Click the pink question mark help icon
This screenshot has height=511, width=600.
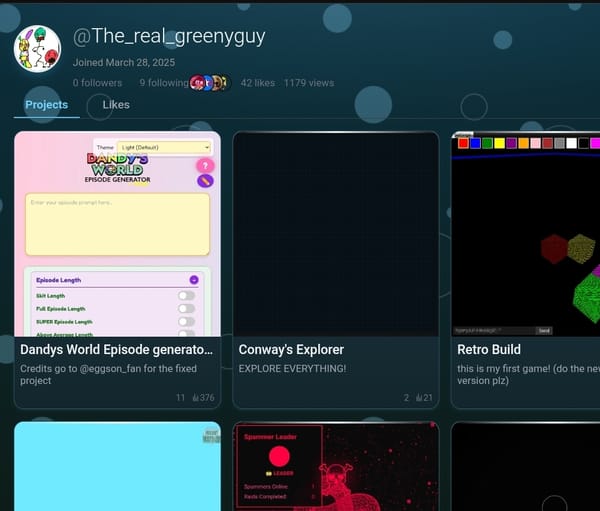205,165
